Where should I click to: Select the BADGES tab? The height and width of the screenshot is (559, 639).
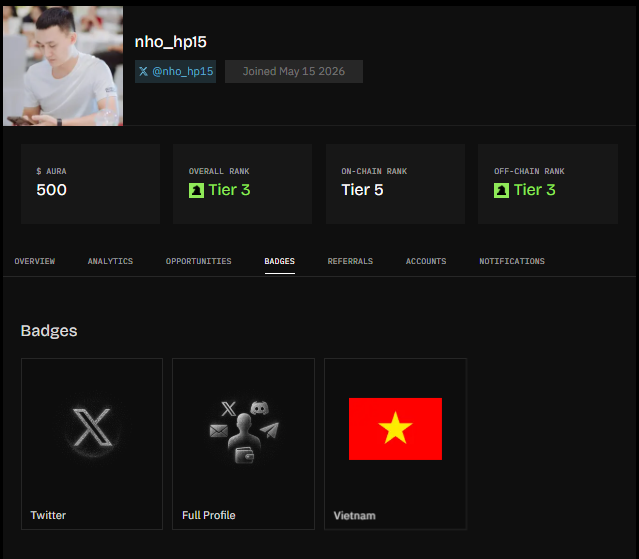click(x=280, y=261)
